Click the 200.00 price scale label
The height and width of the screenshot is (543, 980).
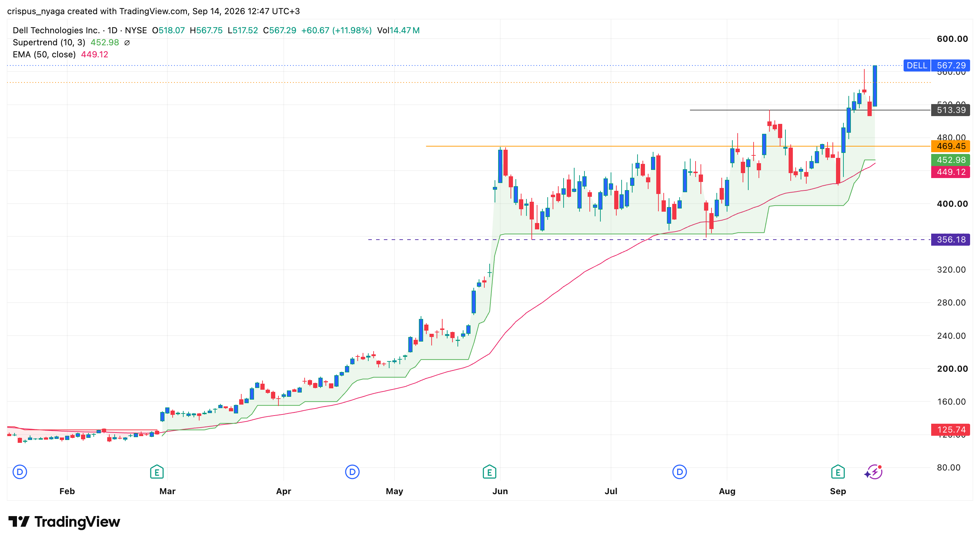tap(952, 369)
